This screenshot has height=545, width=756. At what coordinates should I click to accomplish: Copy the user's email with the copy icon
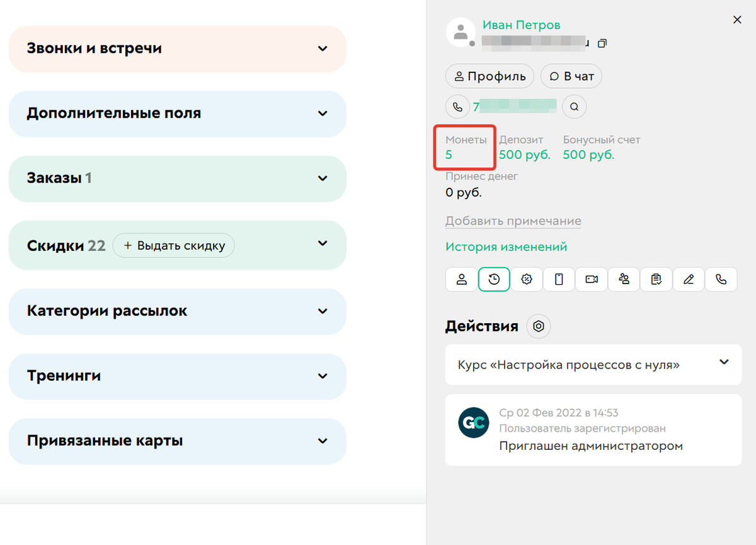(602, 43)
